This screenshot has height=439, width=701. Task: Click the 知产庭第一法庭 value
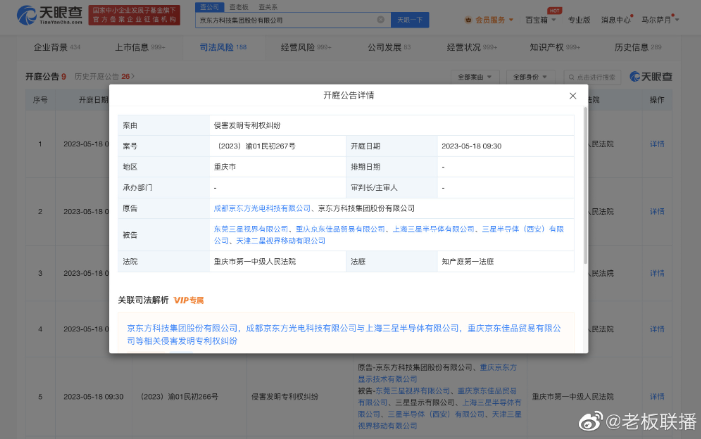[468, 262]
